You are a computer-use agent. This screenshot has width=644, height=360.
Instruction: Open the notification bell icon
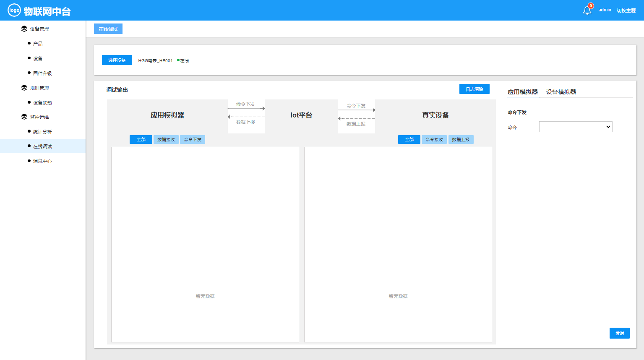[587, 10]
